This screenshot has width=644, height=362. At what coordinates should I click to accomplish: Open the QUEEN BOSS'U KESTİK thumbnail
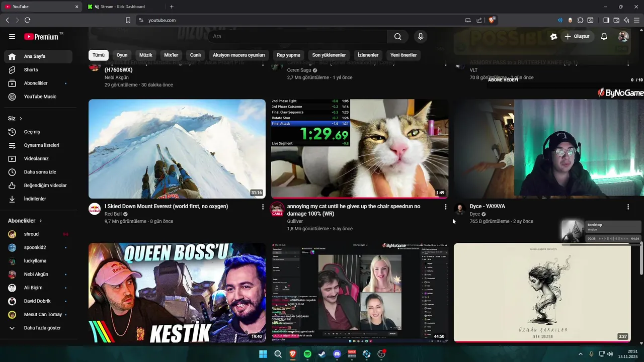pyautogui.click(x=177, y=293)
